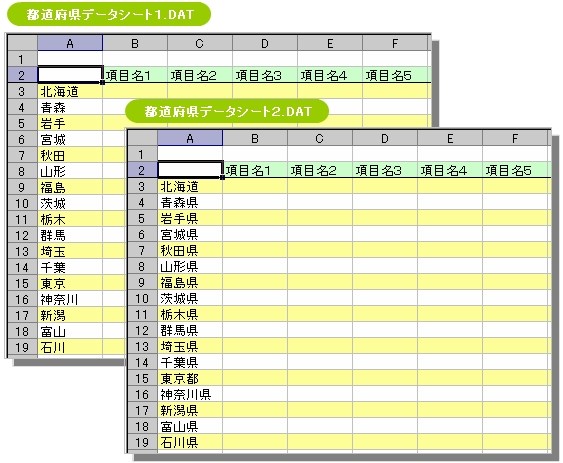Click the 都道府県データシート2.DAT label

tap(227, 111)
